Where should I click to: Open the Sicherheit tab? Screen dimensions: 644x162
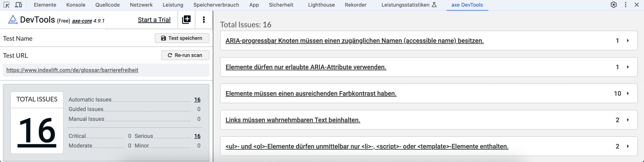tap(281, 5)
